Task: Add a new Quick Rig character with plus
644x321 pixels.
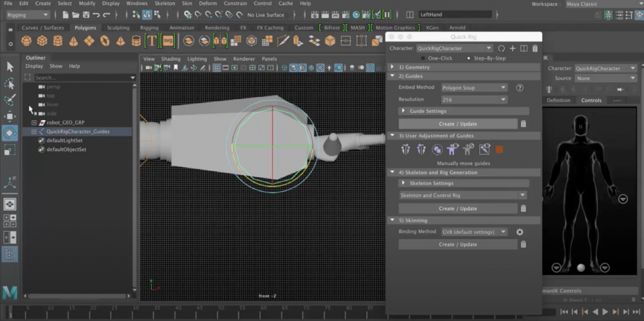Action: pyautogui.click(x=513, y=48)
